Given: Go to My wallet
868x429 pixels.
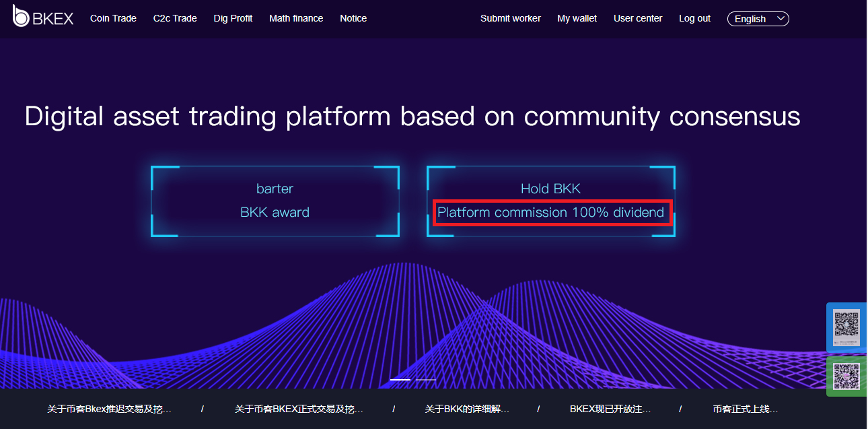Looking at the screenshot, I should [x=577, y=18].
